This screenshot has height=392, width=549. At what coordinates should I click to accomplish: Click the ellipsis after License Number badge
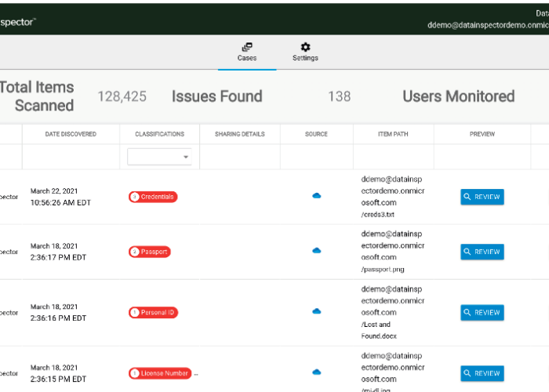pyautogui.click(x=196, y=374)
